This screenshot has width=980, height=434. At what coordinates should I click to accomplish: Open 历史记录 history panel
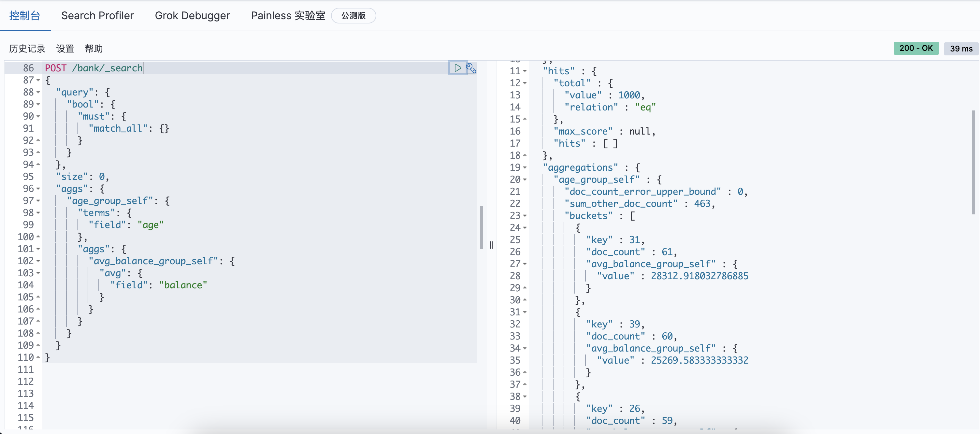(27, 49)
